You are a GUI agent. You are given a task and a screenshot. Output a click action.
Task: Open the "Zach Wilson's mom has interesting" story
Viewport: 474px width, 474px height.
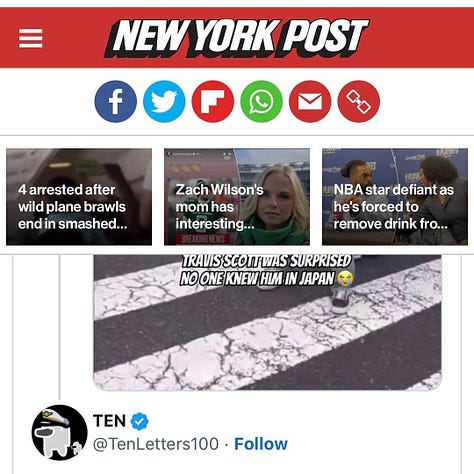pos(237,197)
